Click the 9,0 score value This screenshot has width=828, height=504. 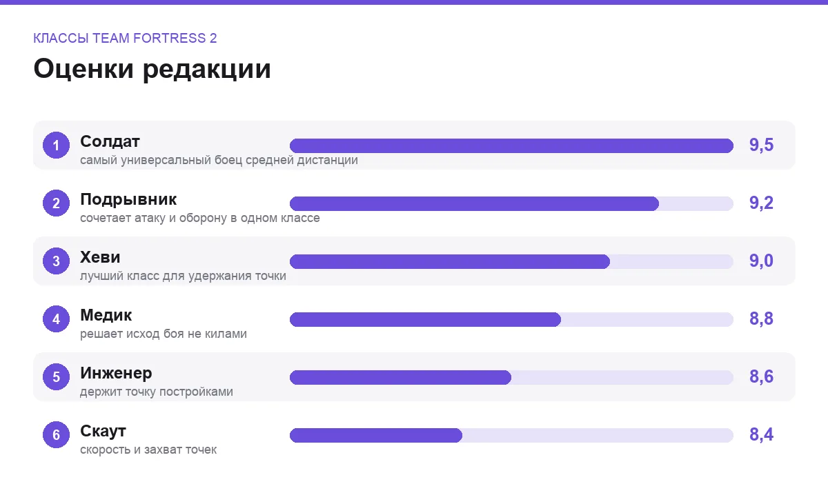[762, 261]
